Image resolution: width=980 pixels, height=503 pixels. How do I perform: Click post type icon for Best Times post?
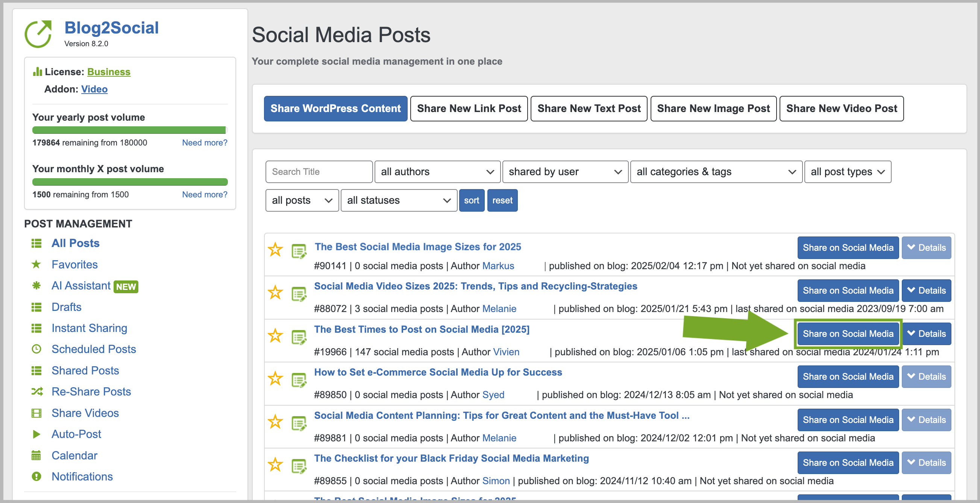pos(299,337)
